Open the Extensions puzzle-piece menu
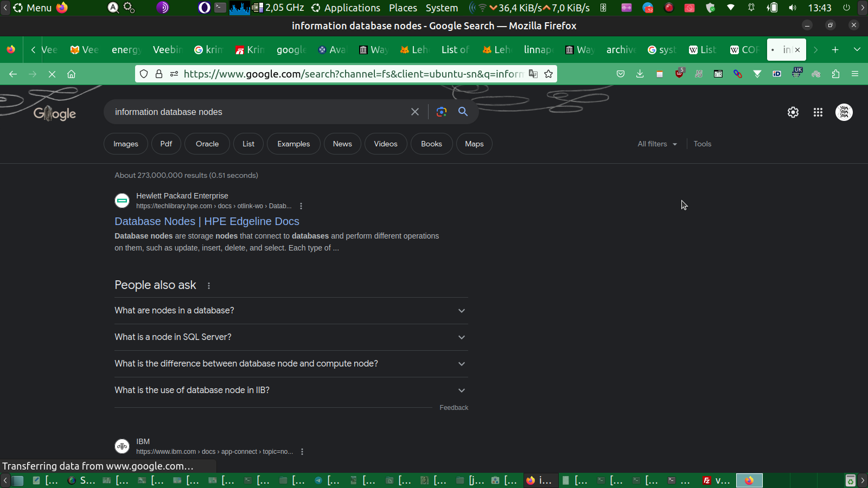This screenshot has height=488, width=868. (835, 74)
